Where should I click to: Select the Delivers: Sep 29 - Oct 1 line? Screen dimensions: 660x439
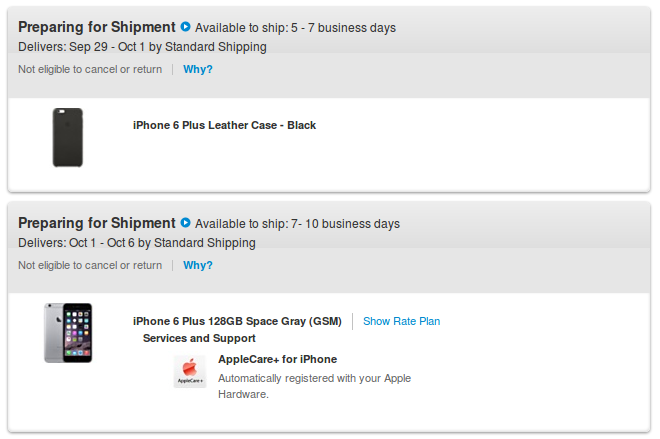click(x=142, y=47)
